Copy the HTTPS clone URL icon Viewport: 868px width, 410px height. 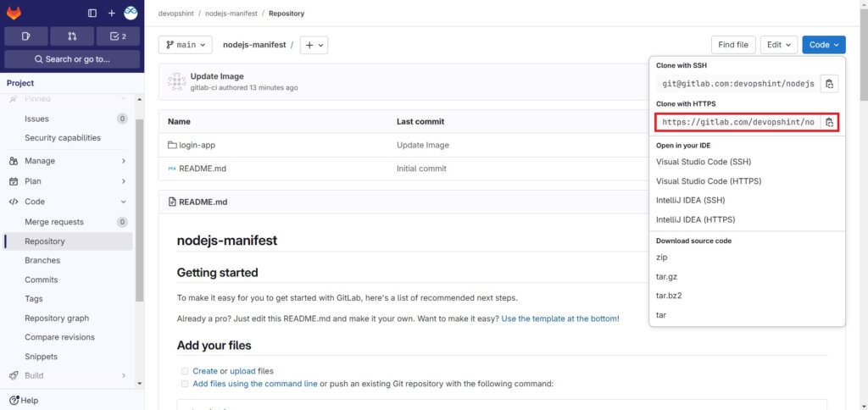click(829, 122)
